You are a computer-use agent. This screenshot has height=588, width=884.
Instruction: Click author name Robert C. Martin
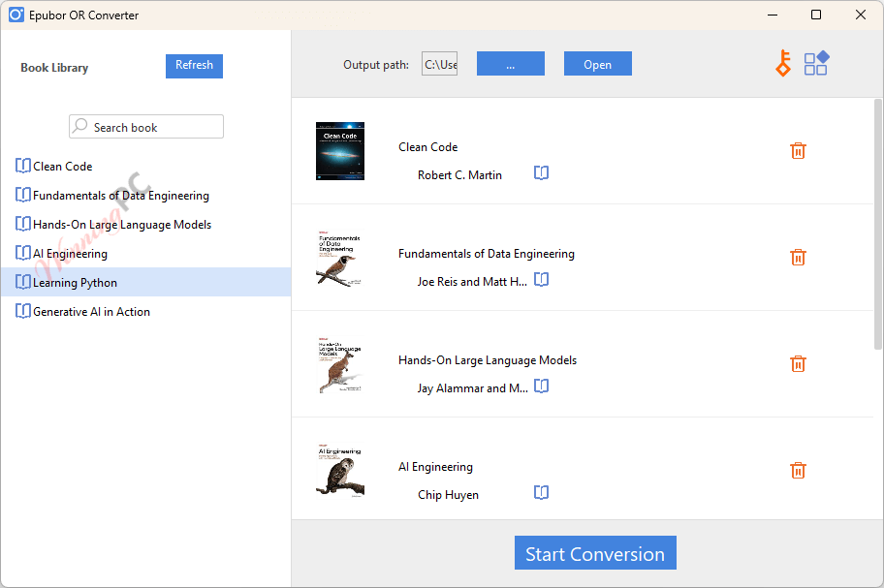459,175
